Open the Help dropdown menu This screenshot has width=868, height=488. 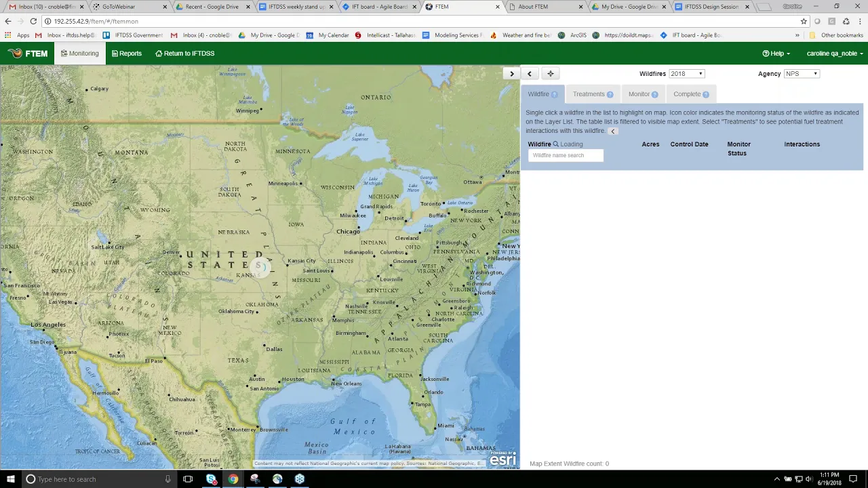tap(776, 54)
